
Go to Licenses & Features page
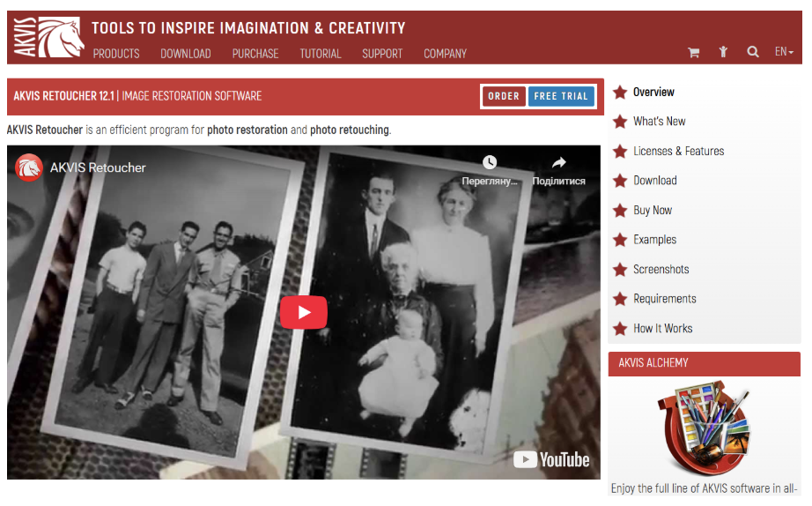678,151
